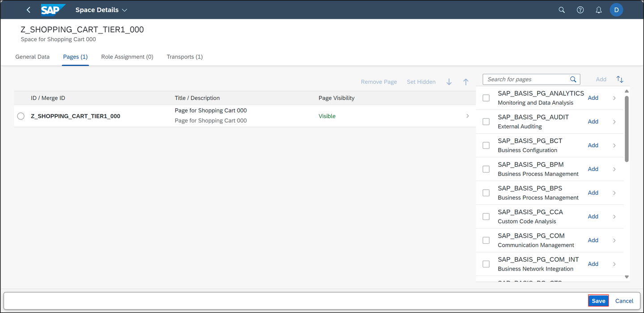
Task: Select the Pages (1) tab
Action: pos(75,57)
